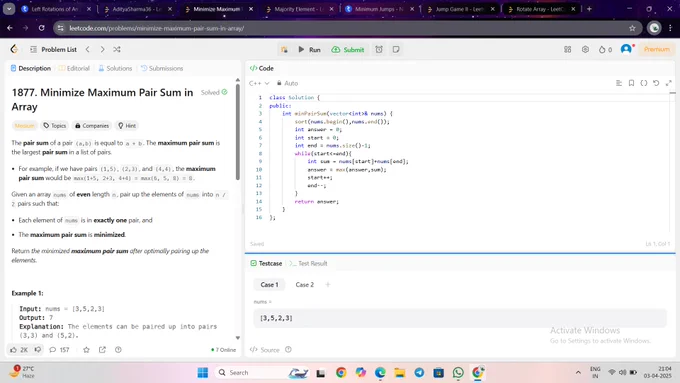Select Case 2 testcase
The width and height of the screenshot is (680, 383).
304,285
